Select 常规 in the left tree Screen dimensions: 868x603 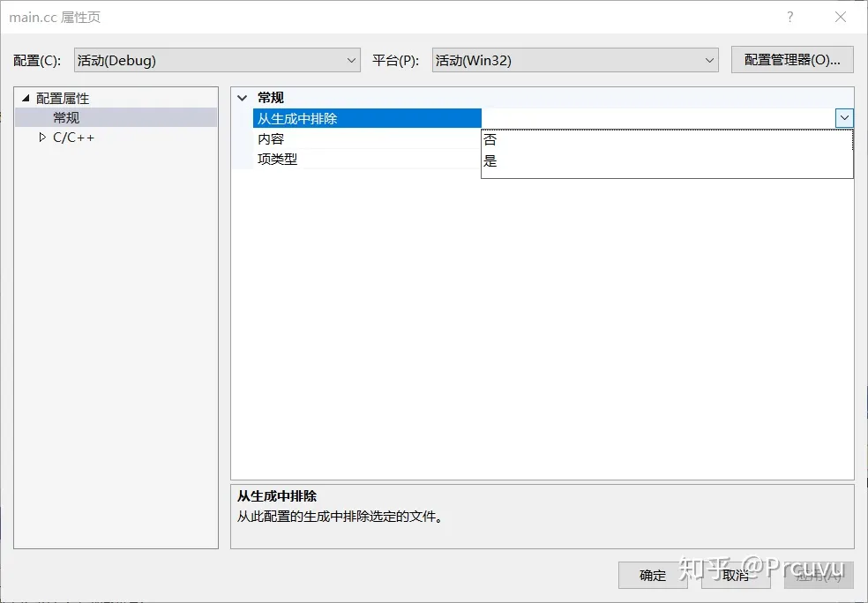click(x=66, y=118)
